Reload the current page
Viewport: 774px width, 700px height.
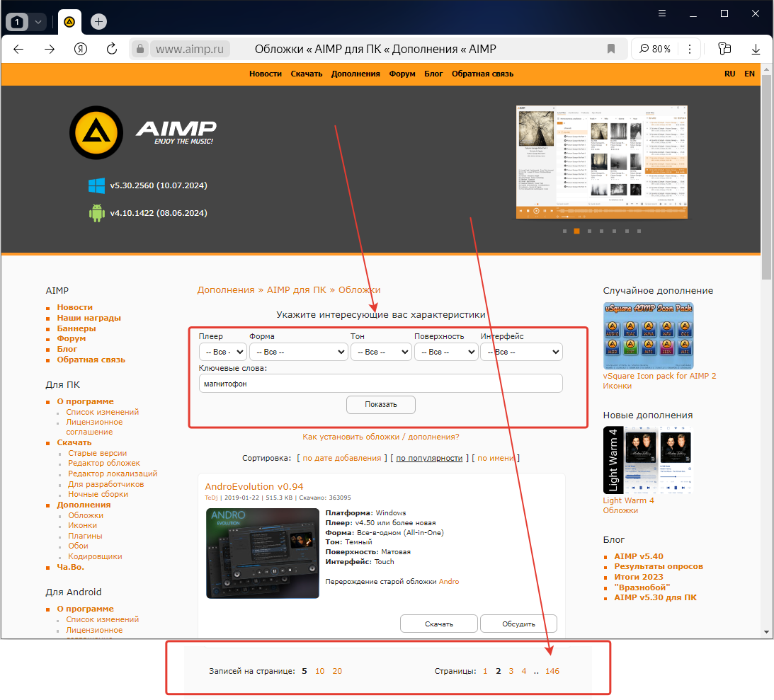112,49
